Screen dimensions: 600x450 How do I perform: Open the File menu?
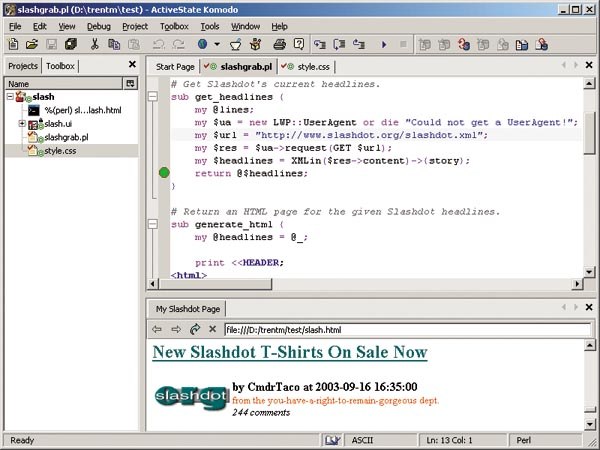click(x=15, y=26)
